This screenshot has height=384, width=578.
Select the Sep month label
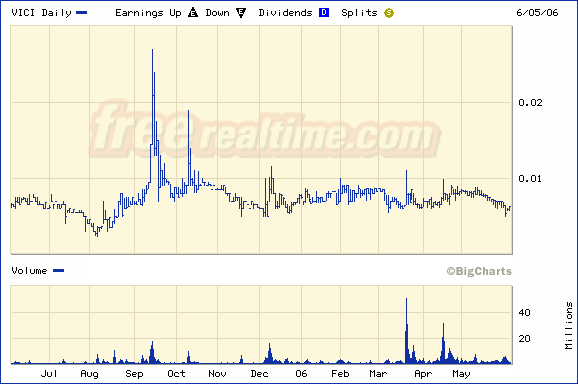click(x=134, y=374)
